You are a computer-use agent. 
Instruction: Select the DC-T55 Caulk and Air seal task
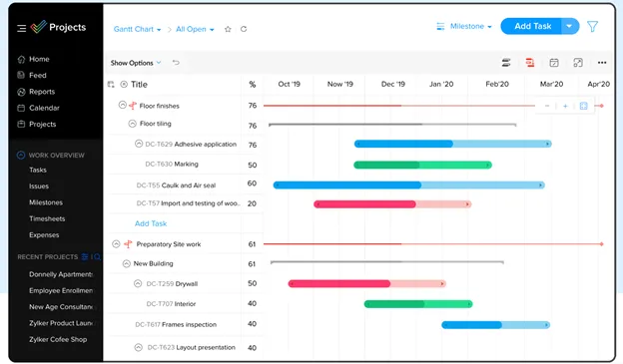click(176, 185)
